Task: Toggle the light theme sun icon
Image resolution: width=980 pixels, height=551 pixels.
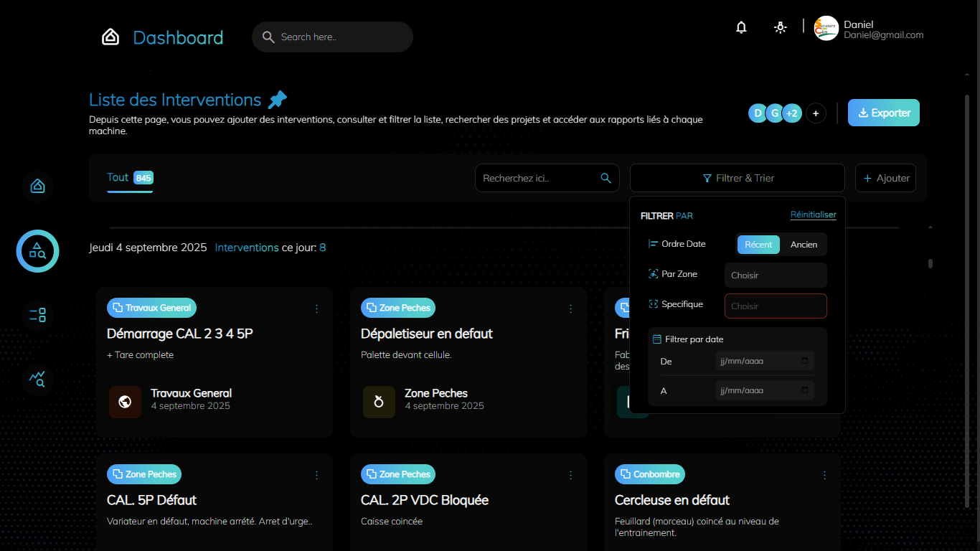Action: tap(781, 27)
